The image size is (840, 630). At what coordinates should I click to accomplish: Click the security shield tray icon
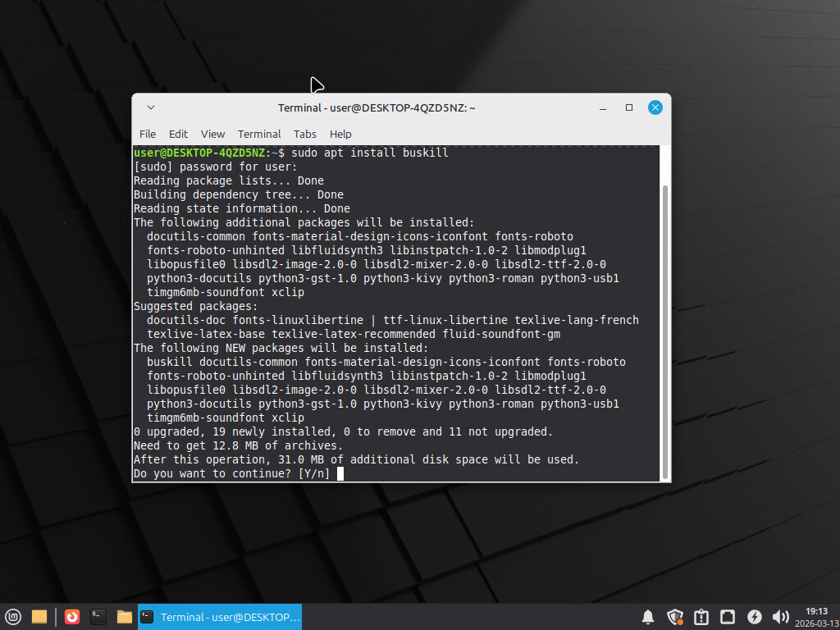(x=675, y=617)
